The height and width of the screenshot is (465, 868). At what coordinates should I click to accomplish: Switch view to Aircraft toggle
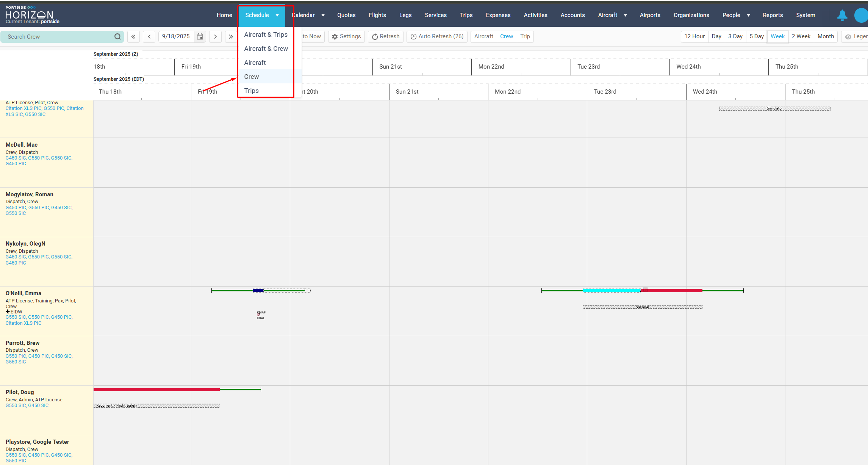click(x=483, y=37)
